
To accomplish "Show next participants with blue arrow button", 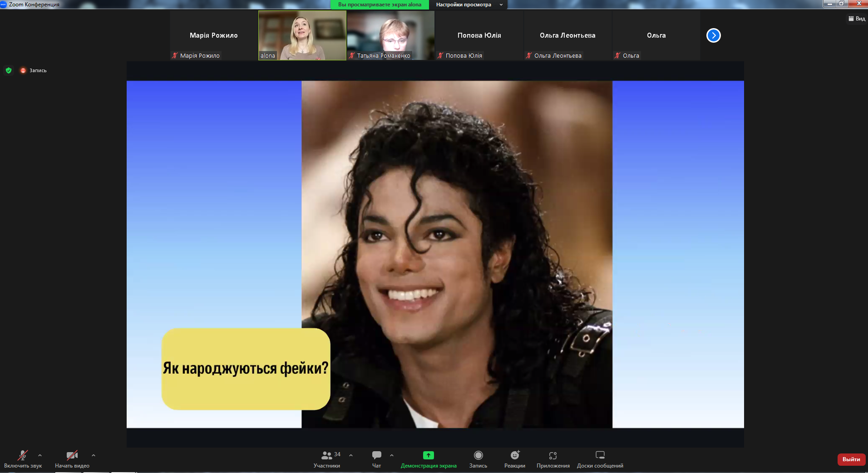I will pos(713,35).
